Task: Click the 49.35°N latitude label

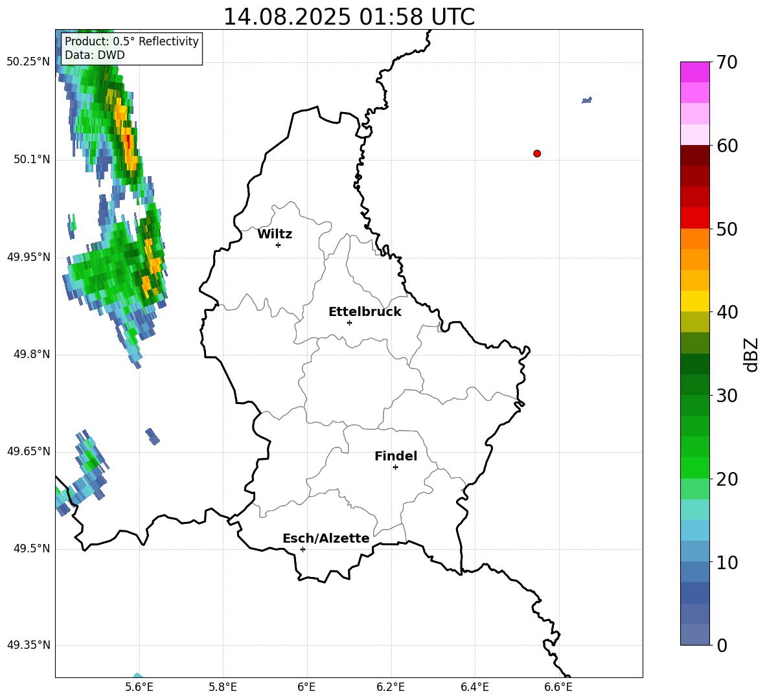Action: pyautogui.click(x=29, y=645)
